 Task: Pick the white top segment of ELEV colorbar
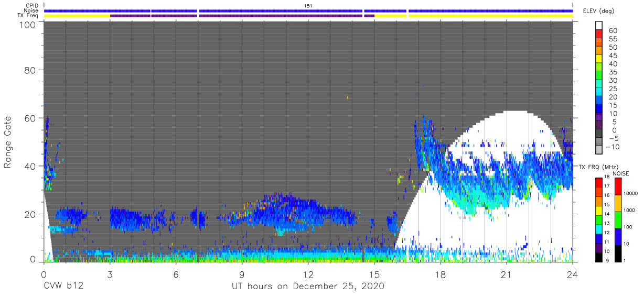pos(600,26)
